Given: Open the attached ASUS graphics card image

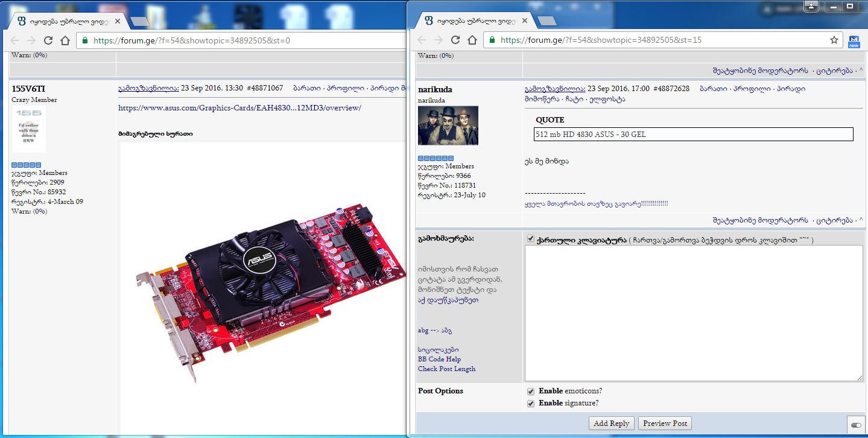Looking at the screenshot, I should [x=263, y=287].
